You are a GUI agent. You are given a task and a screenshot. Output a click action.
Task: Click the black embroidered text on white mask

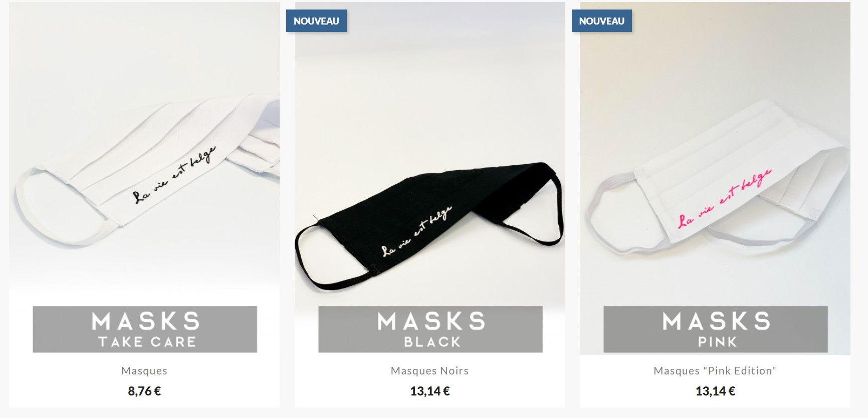coord(174,175)
